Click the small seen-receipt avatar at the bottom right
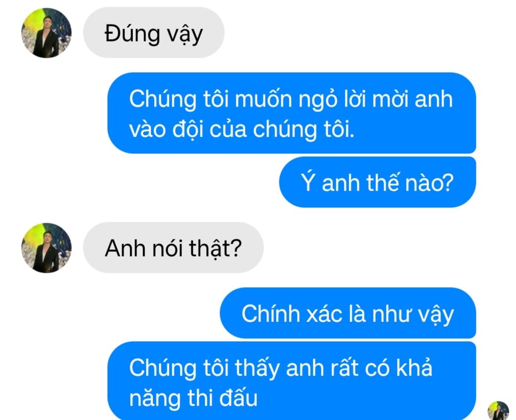The width and height of the screenshot is (516, 420). pos(498,410)
